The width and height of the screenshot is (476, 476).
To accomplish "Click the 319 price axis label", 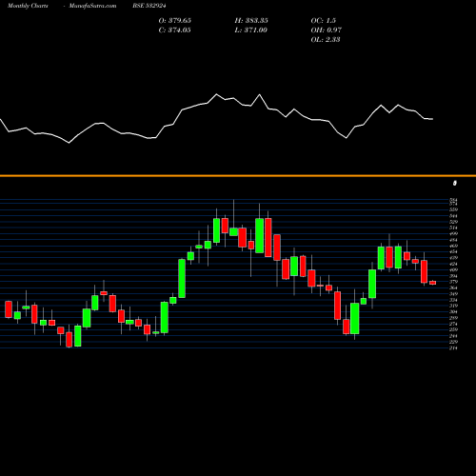I will coord(453,306).
